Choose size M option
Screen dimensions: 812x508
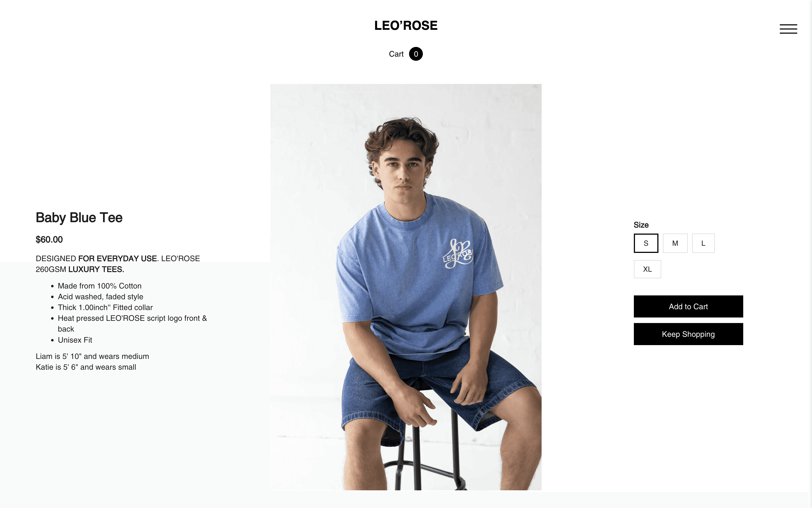coord(675,243)
